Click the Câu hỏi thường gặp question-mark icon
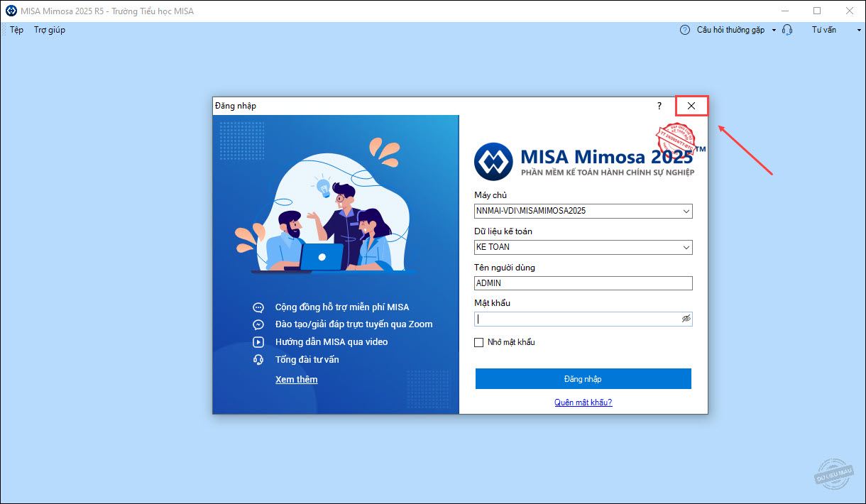This screenshot has height=504, width=866. click(685, 30)
